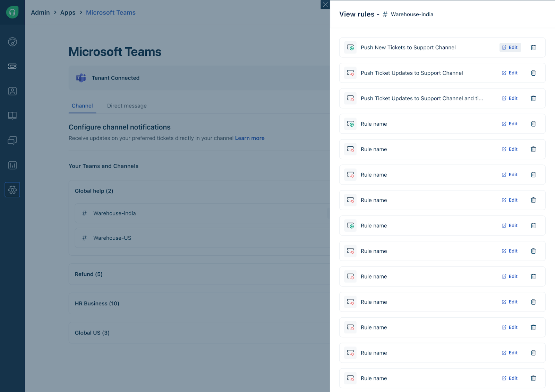Click the update icon of Push Ticket Updates to Support Channel

click(x=350, y=73)
